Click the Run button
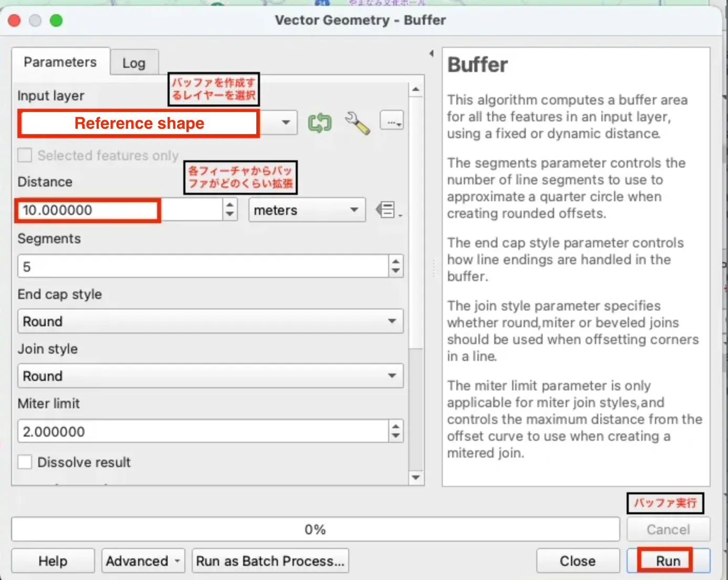Viewport: 728px width, 580px height. point(668,561)
